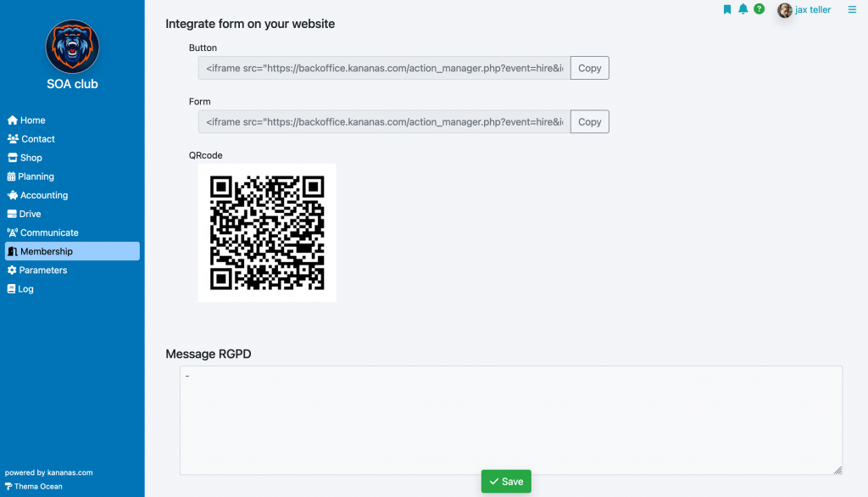Click the Home house icon

point(12,120)
